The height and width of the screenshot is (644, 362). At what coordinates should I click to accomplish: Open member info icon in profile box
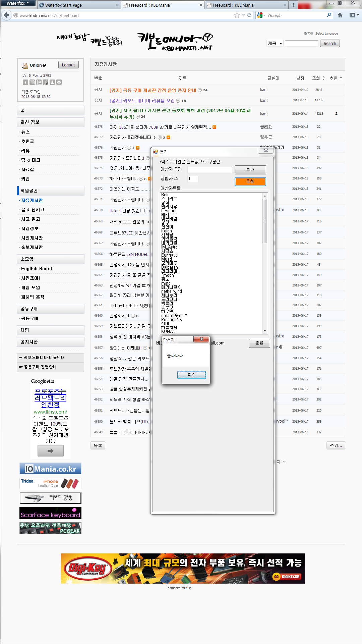tap(25, 82)
